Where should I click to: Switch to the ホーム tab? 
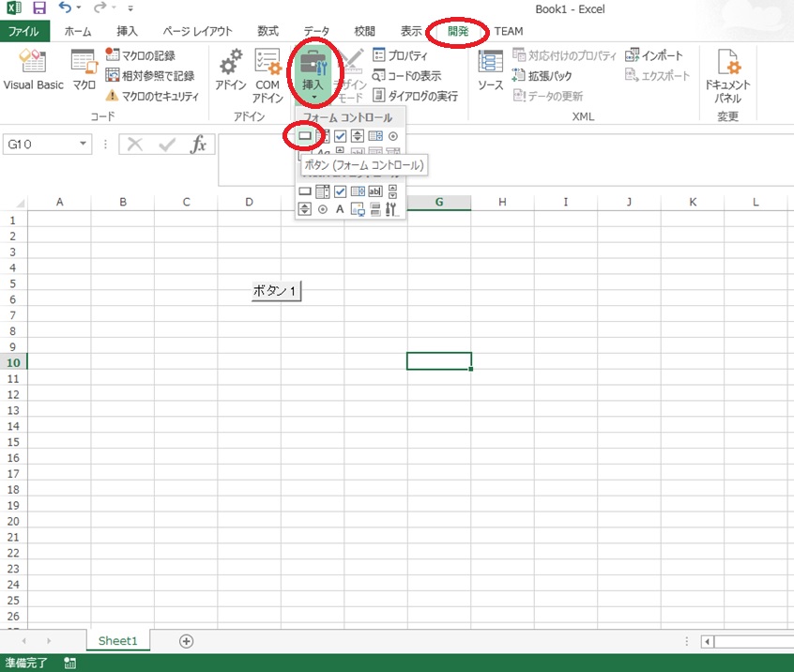[78, 31]
